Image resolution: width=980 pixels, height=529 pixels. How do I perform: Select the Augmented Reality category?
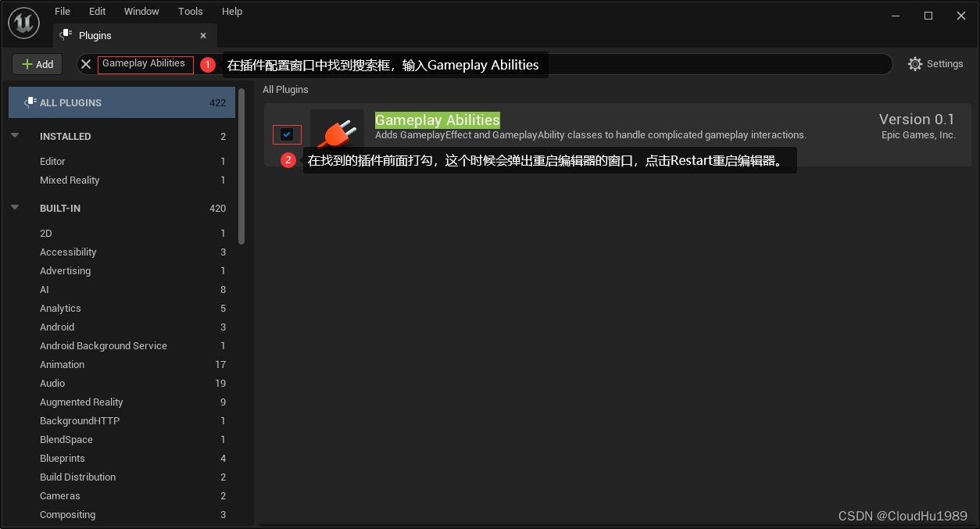pos(122,402)
